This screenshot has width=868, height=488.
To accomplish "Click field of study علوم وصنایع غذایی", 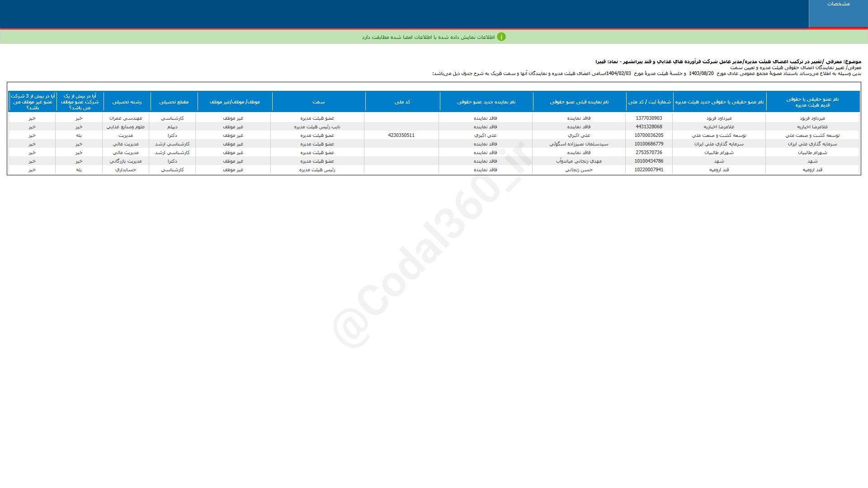I will click(125, 127).
